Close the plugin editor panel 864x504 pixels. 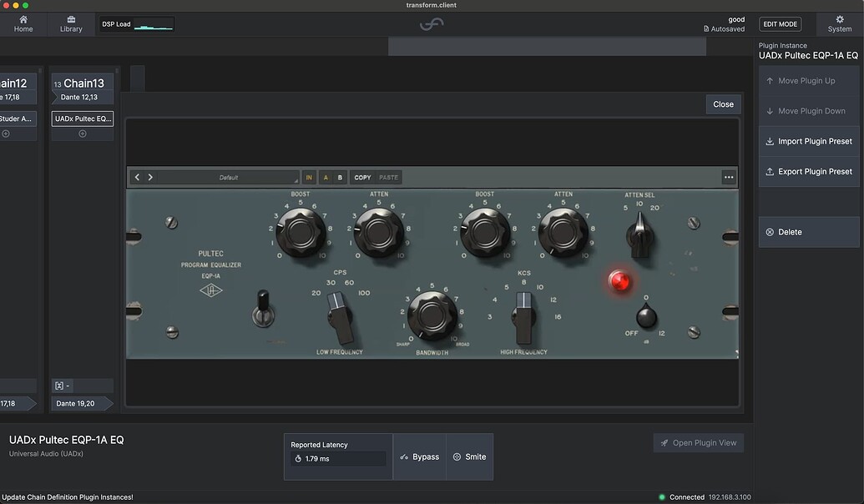pyautogui.click(x=723, y=104)
